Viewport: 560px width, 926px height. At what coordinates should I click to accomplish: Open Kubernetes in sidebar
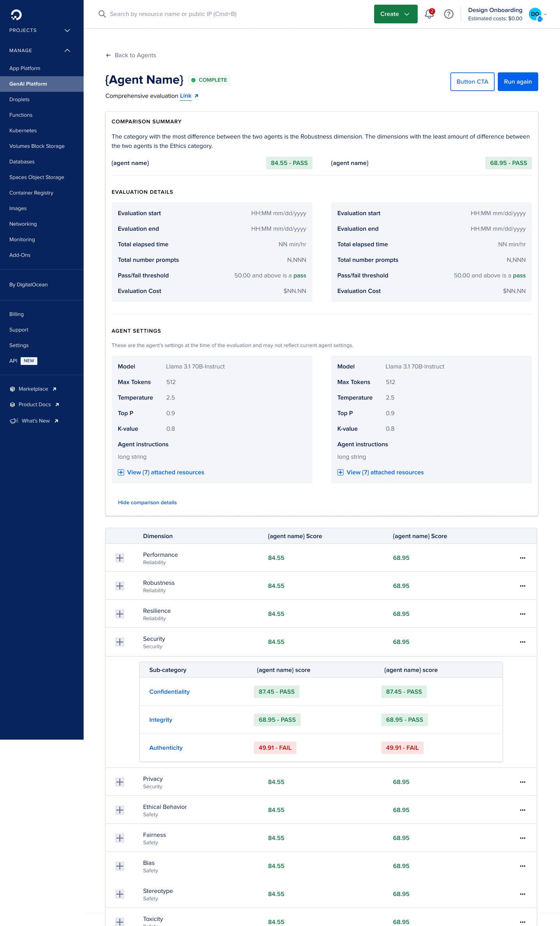coord(23,131)
